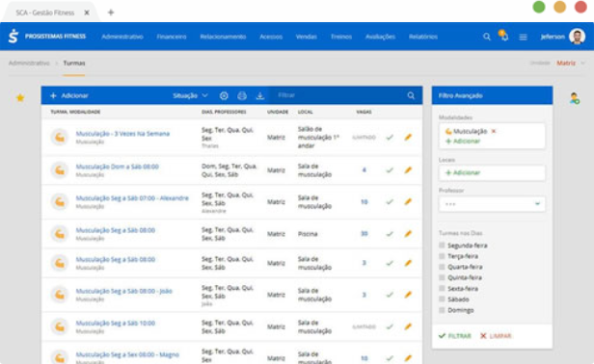Viewport: 594px width, 364px height.
Task: Check Domingo day filter
Action: pyautogui.click(x=442, y=310)
